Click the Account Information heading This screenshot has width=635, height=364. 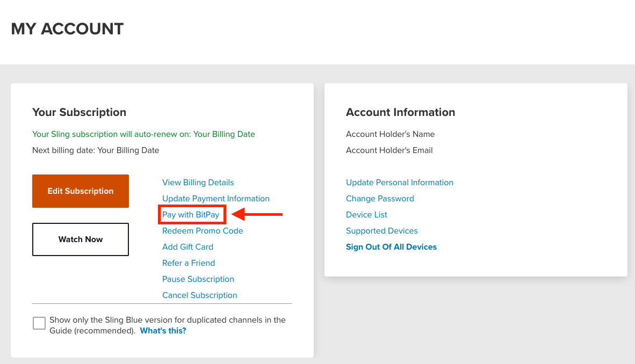(x=401, y=112)
